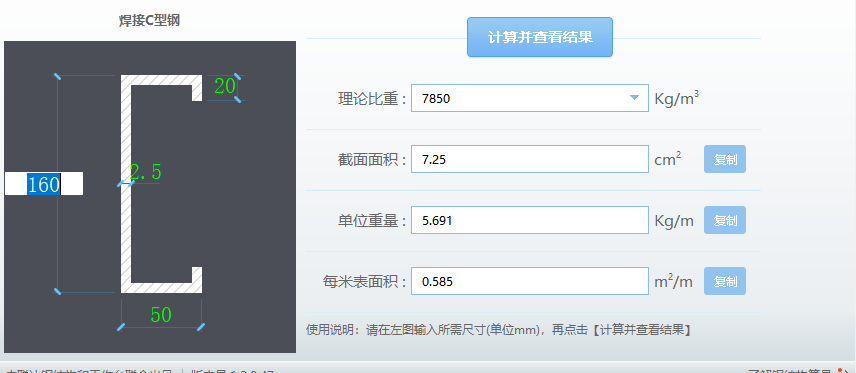Click the 焊接C型钢 title text
Image resolution: width=856 pixels, height=373 pixels.
150,21
